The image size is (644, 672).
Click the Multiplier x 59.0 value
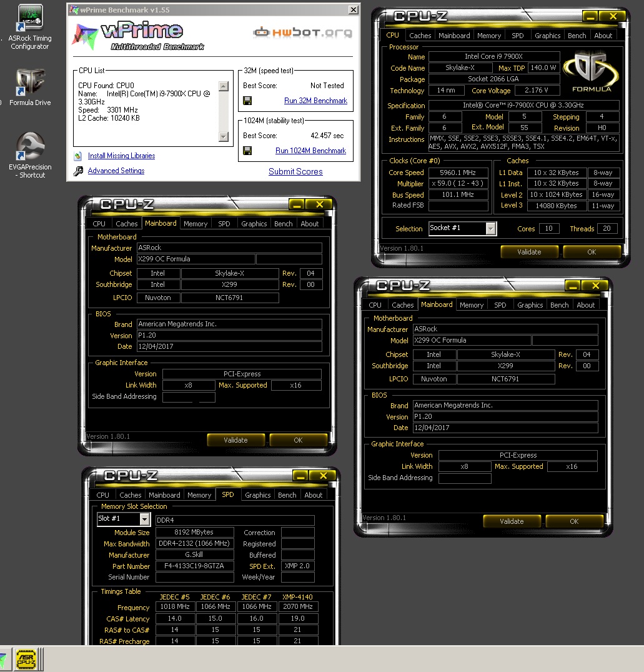(x=458, y=184)
